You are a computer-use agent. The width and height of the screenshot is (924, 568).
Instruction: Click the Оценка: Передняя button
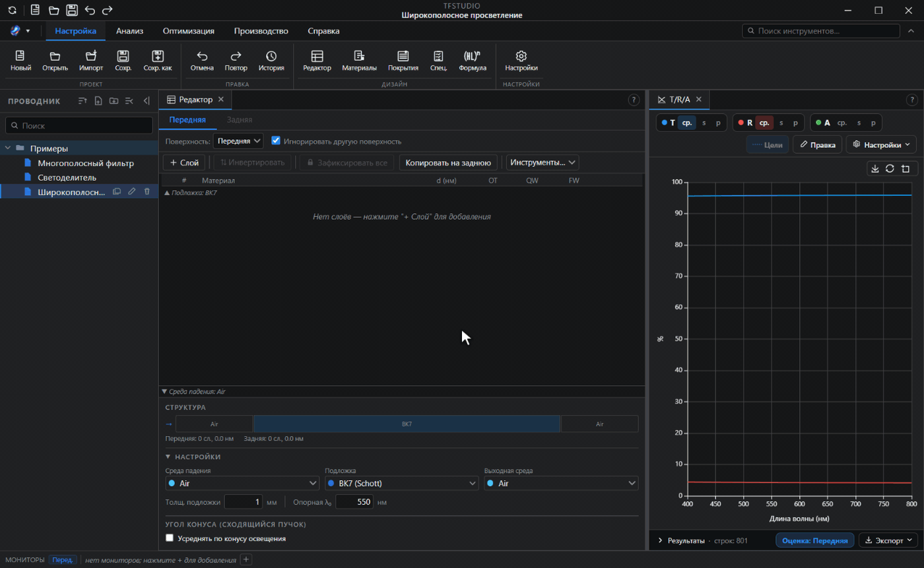815,540
